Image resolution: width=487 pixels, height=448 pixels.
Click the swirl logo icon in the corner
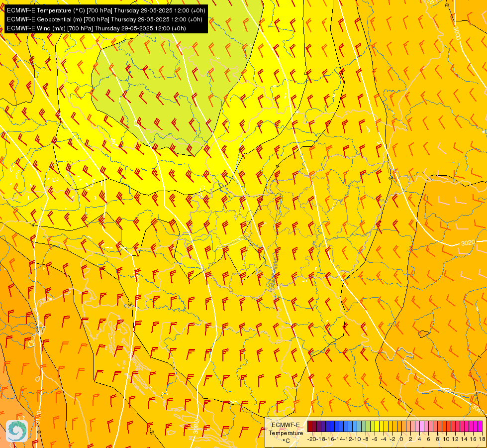[17, 431]
